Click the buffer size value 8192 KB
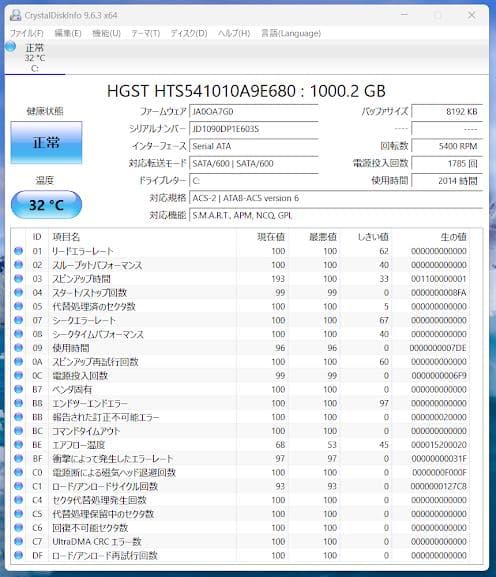The width and height of the screenshot is (496, 577). pyautogui.click(x=447, y=111)
